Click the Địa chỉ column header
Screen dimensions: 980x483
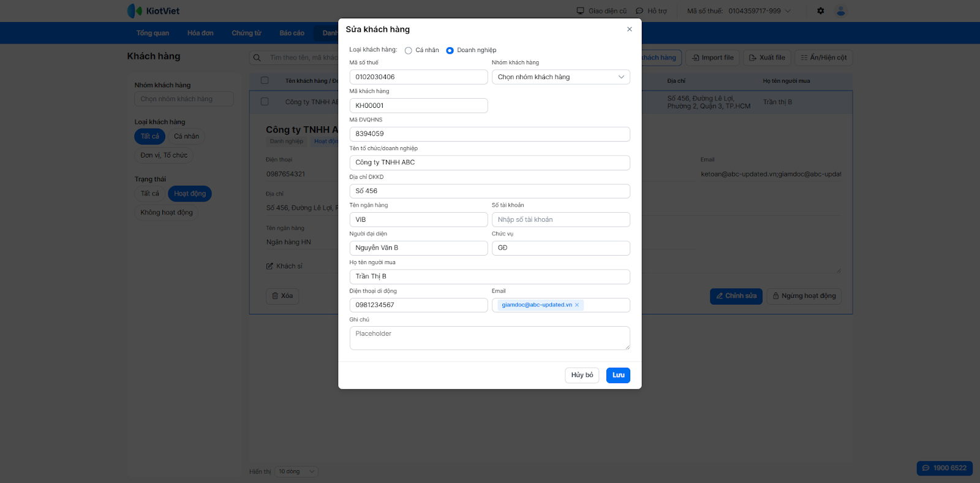pyautogui.click(x=676, y=81)
